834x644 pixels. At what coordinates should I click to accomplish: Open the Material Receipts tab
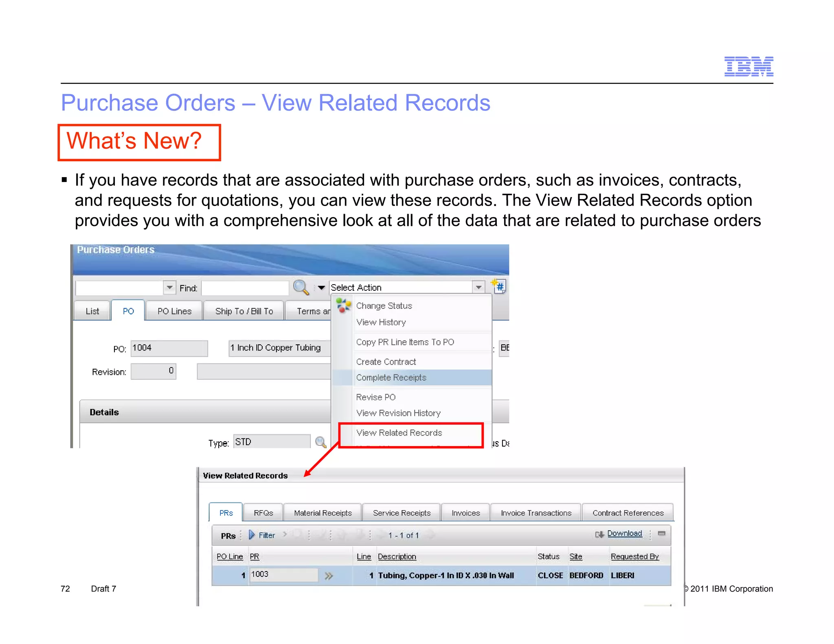click(323, 513)
